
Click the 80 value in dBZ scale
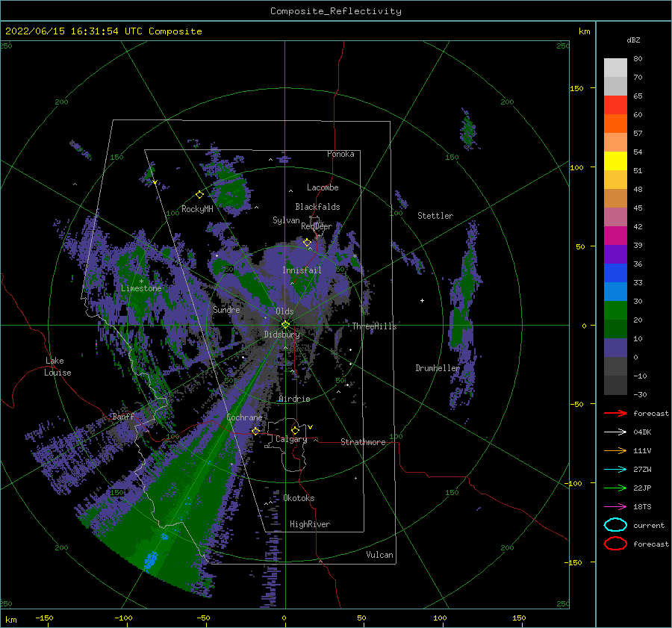[638, 58]
